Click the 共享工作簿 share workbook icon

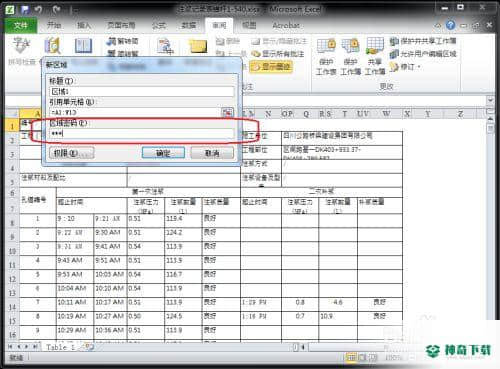pyautogui.click(x=375, y=56)
